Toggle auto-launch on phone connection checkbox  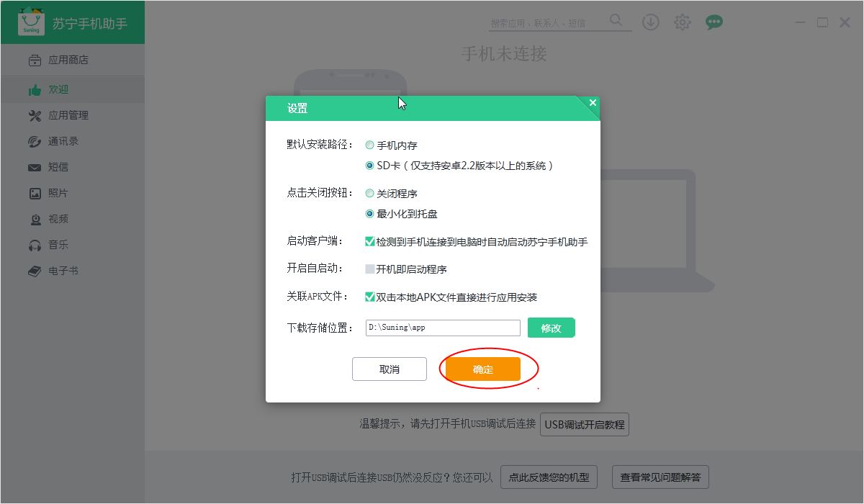point(370,242)
